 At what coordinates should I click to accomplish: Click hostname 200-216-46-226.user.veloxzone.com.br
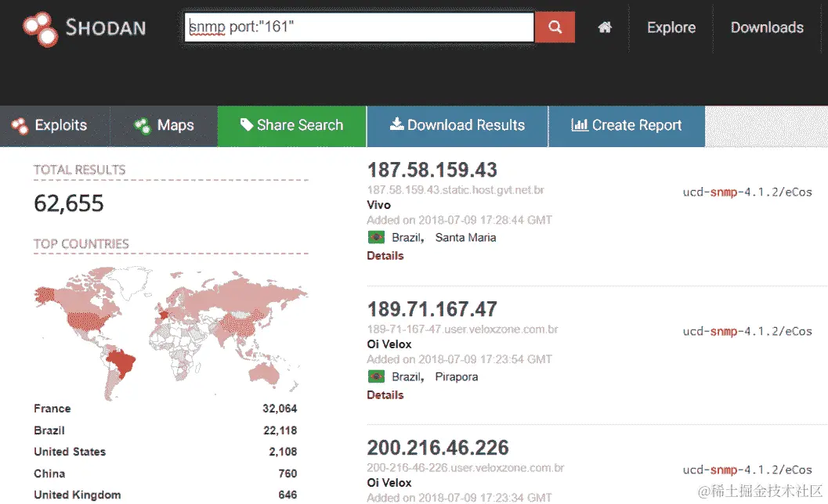coord(465,467)
